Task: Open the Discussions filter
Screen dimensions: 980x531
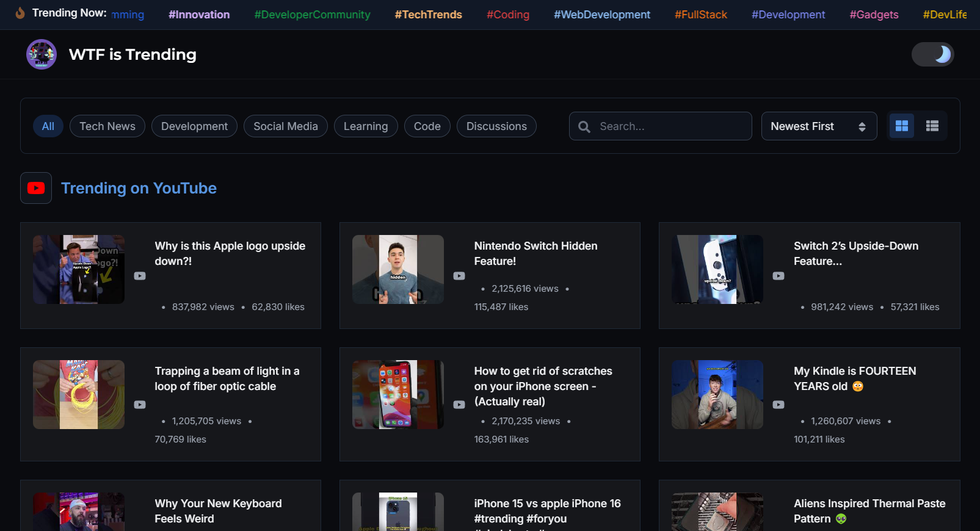Action: [x=496, y=126]
